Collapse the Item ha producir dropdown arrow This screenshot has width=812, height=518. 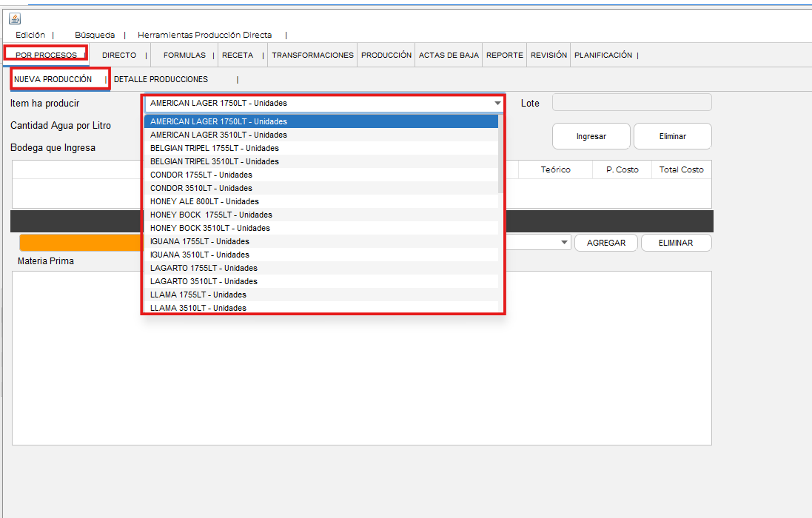click(x=497, y=104)
